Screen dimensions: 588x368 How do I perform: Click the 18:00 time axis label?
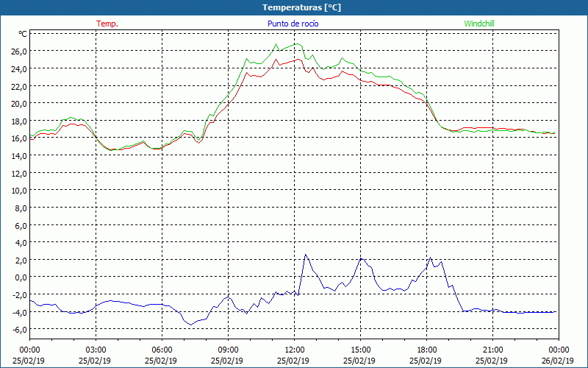[427, 350]
